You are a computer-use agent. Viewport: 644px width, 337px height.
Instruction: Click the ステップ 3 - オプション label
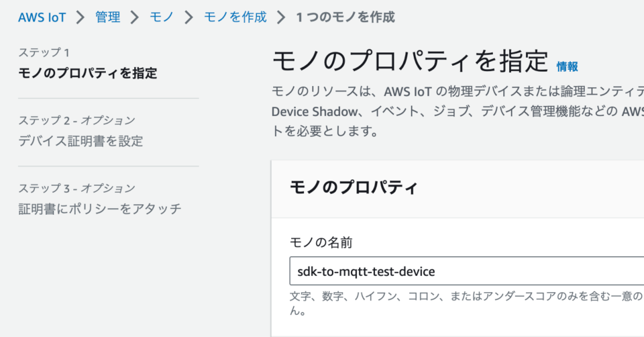coord(76,188)
